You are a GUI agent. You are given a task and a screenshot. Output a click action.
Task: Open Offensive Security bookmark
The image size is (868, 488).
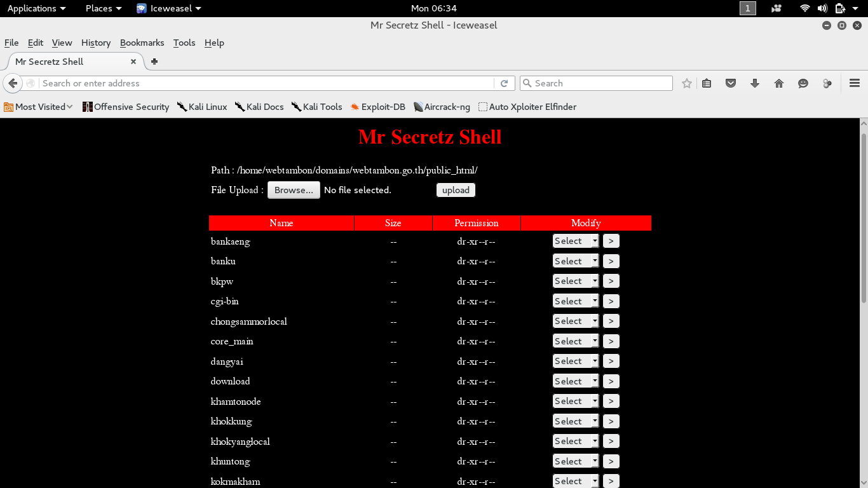(x=126, y=107)
